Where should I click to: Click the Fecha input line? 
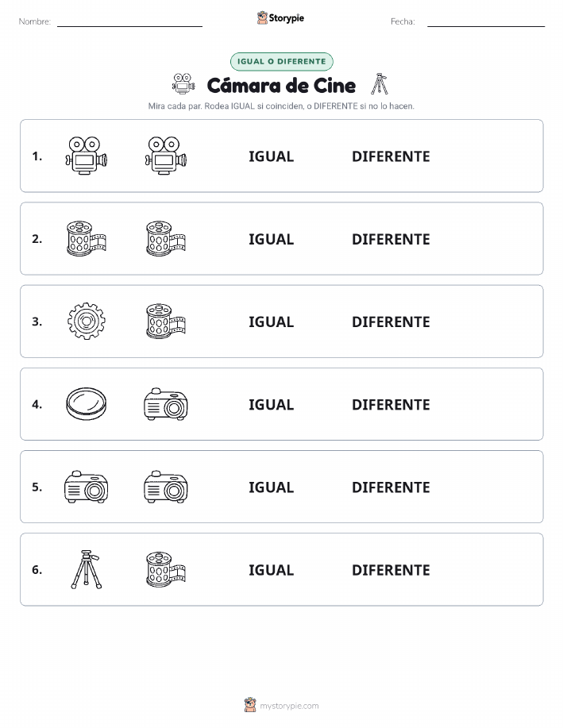(486, 22)
